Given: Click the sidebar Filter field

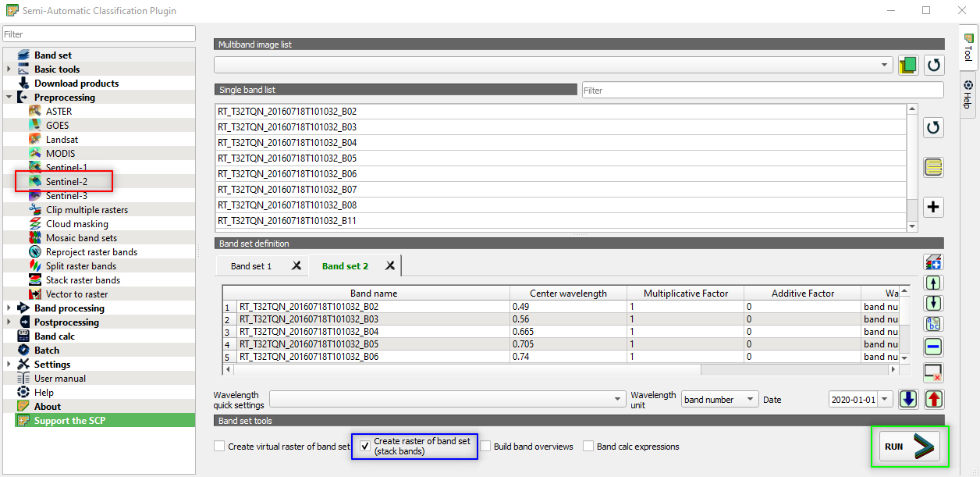Looking at the screenshot, I should click(x=98, y=34).
